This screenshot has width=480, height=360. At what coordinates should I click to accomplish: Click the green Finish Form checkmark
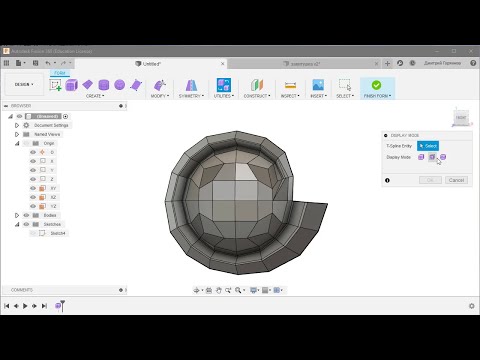[x=376, y=85]
